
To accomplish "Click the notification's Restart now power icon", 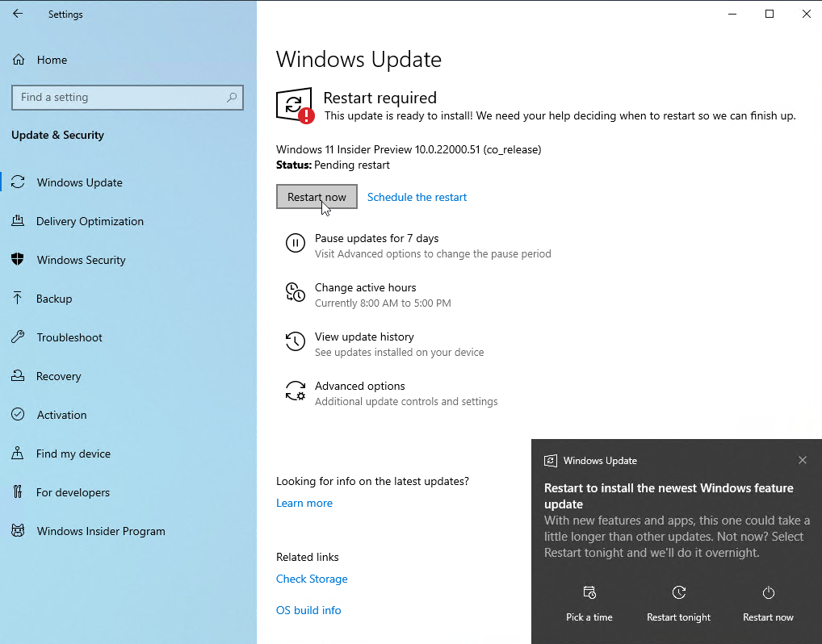I will [x=769, y=592].
